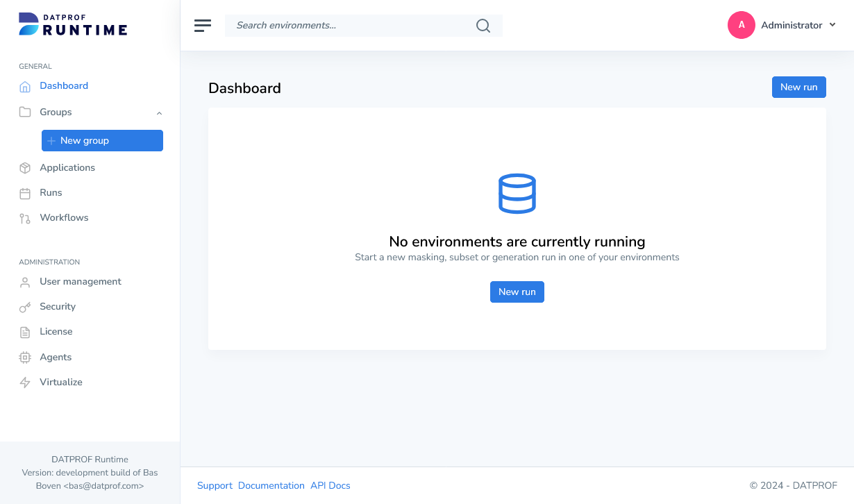Image resolution: width=854 pixels, height=504 pixels.
Task: Click the Administrator user name label
Action: coord(792,25)
